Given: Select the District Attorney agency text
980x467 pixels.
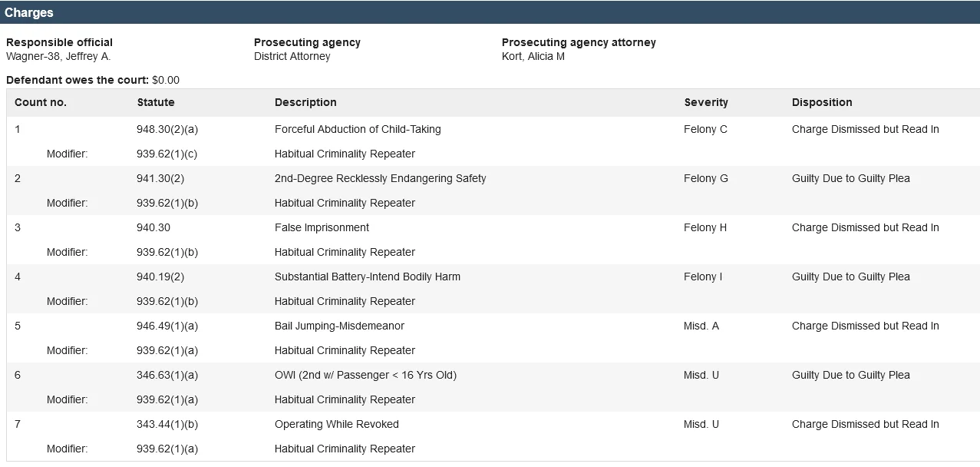Looking at the screenshot, I should click(x=292, y=56).
